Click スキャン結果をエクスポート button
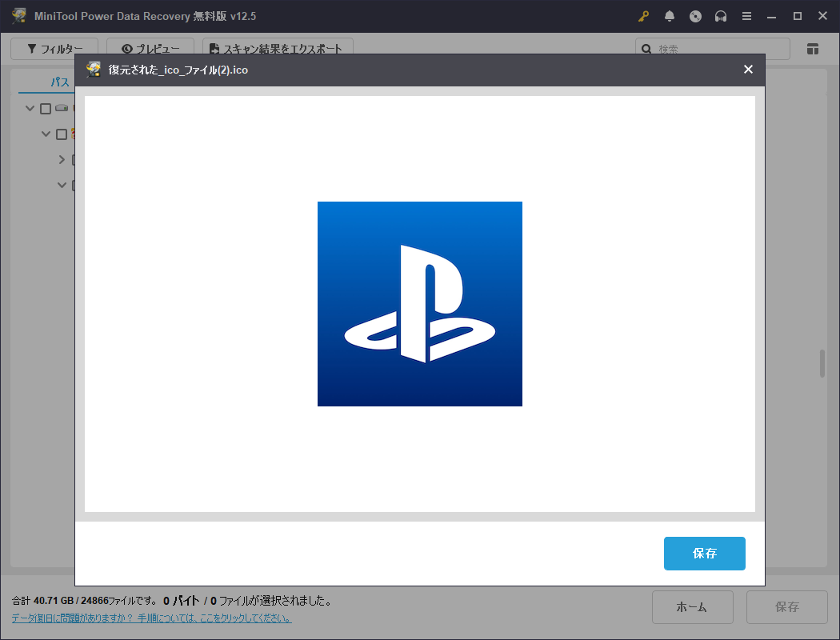This screenshot has width=840, height=640. pos(278,49)
